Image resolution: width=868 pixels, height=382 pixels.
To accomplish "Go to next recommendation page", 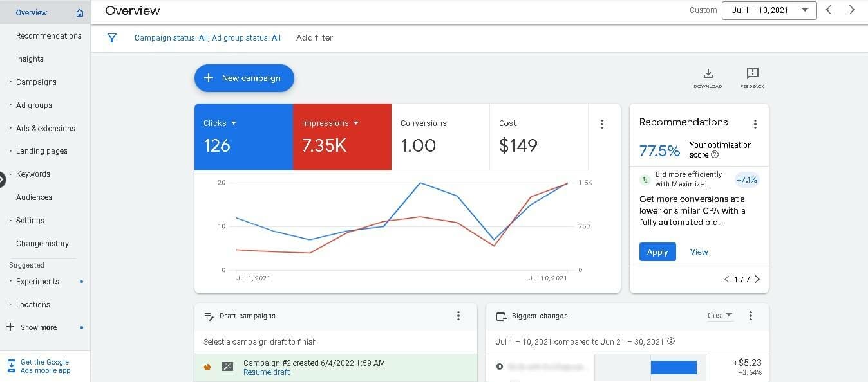I will (x=758, y=279).
